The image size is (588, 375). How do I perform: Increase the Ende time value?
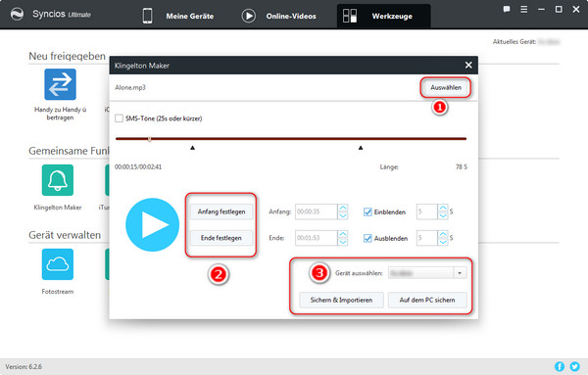(x=343, y=234)
